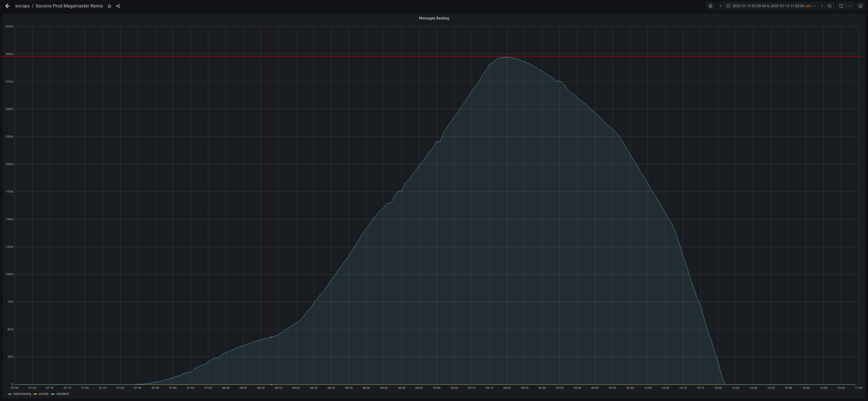Refresh the dashboard

[841, 6]
